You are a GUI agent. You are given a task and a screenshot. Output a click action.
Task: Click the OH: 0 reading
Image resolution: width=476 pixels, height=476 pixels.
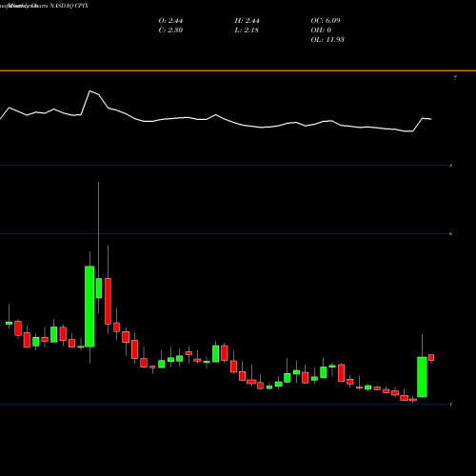pyautogui.click(x=321, y=30)
